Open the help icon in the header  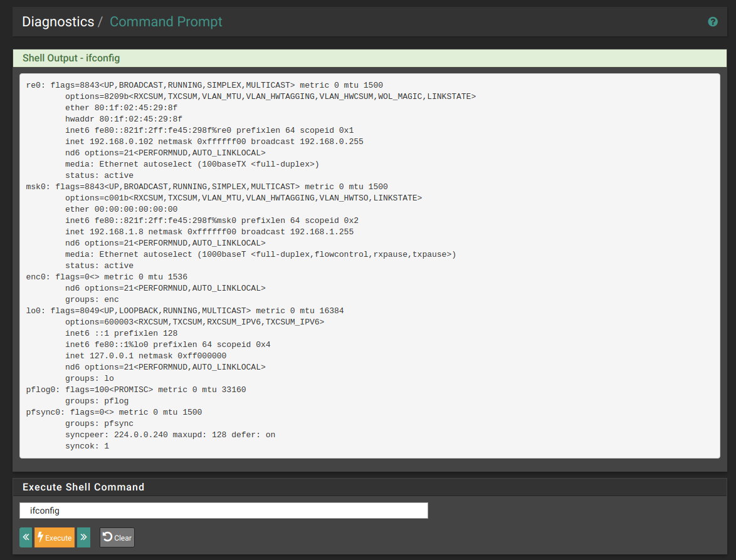[713, 22]
